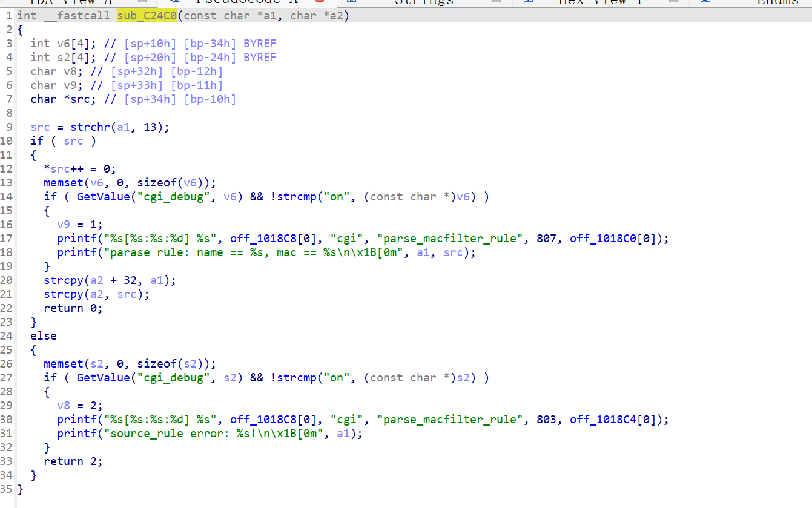Click the return 0 statement

(x=73, y=308)
